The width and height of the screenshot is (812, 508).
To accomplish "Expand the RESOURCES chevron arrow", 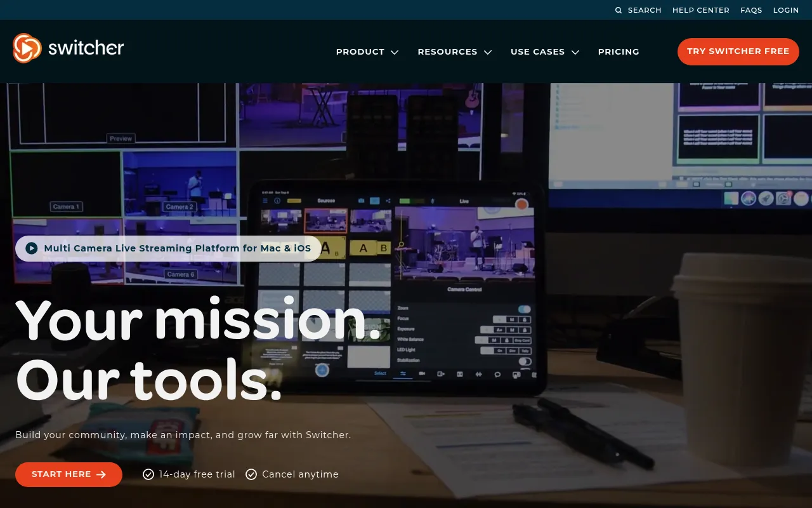I will (488, 52).
